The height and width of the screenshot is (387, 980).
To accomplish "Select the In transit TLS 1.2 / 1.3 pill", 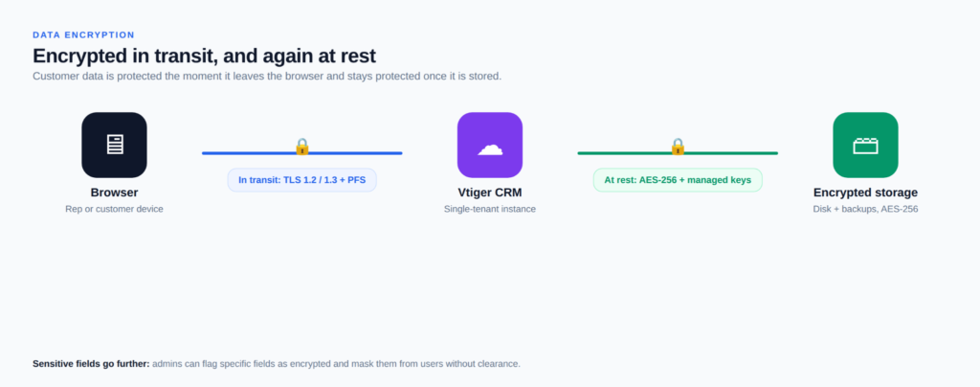I will (301, 180).
